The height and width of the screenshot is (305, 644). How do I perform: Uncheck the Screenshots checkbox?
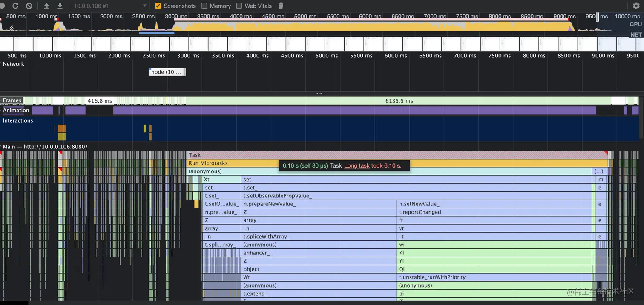click(158, 6)
